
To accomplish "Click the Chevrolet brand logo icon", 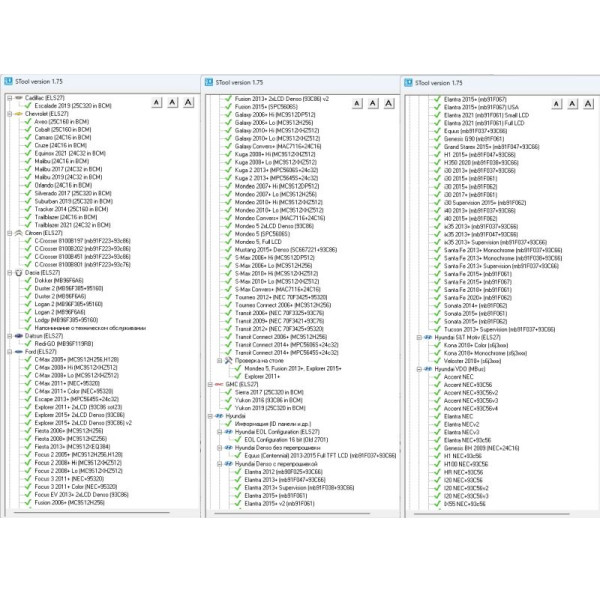I will point(17,115).
